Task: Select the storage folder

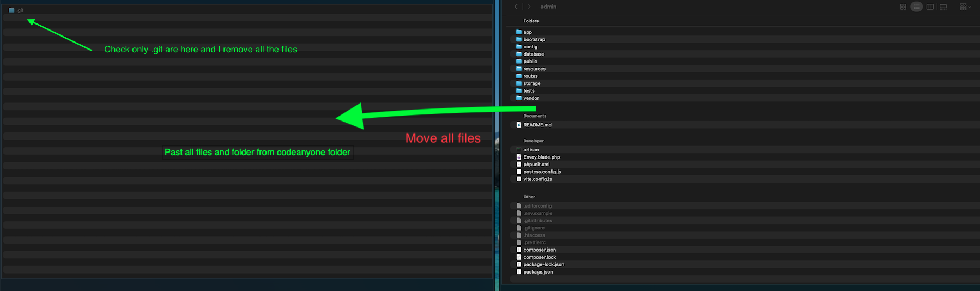Action: 532,83
